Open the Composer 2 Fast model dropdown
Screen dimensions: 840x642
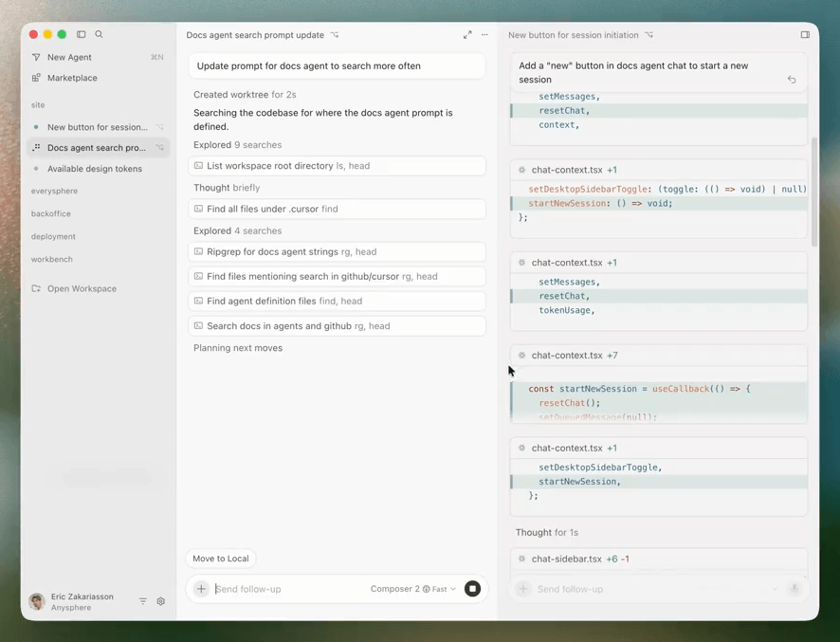pos(413,589)
